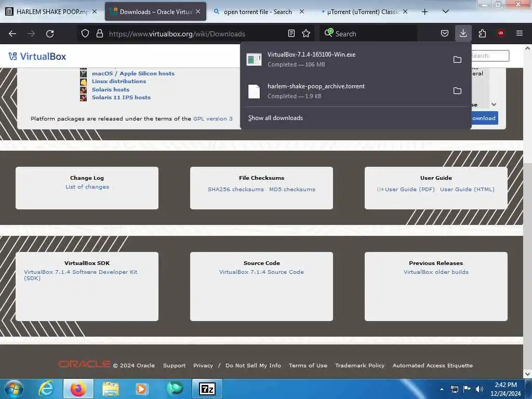Close the downloads panel via toolbar download icon

tap(463, 34)
